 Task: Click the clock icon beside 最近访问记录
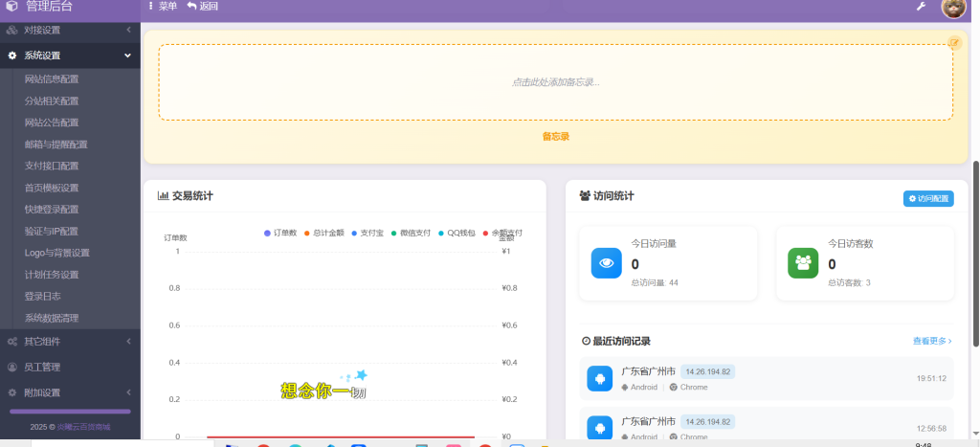click(586, 342)
